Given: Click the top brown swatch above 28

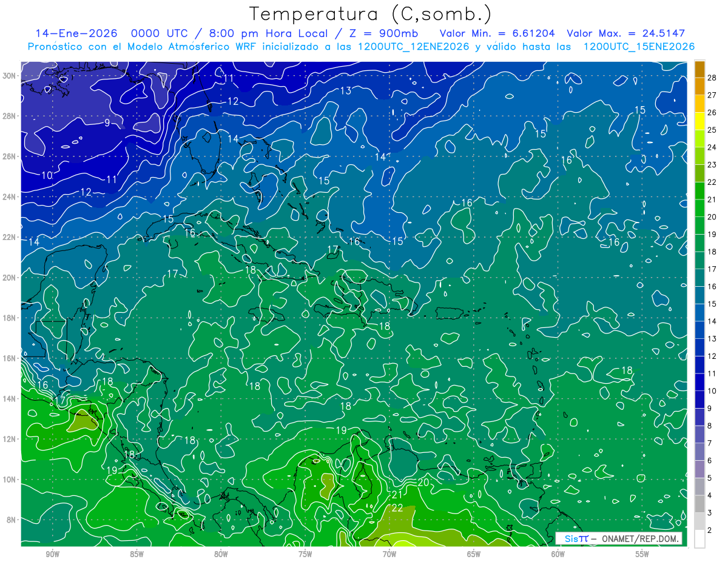Looking at the screenshot, I should coord(700,69).
